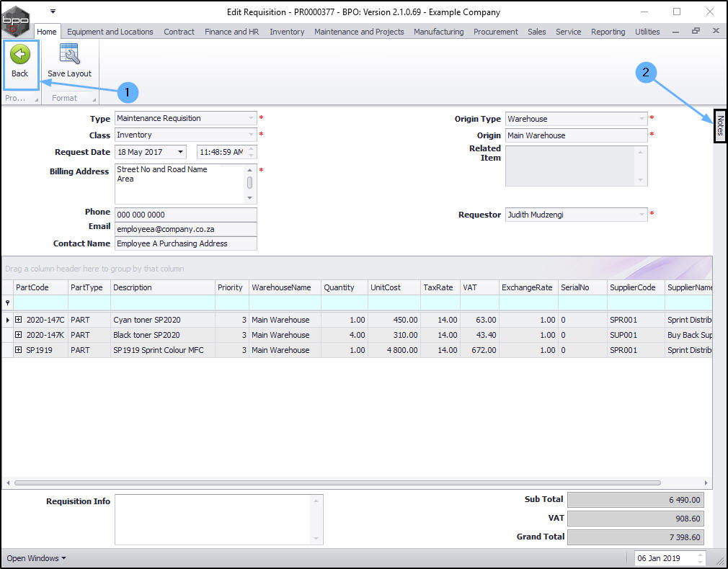The height and width of the screenshot is (569, 728).
Task: Expand the Class dropdown
Action: [251, 135]
